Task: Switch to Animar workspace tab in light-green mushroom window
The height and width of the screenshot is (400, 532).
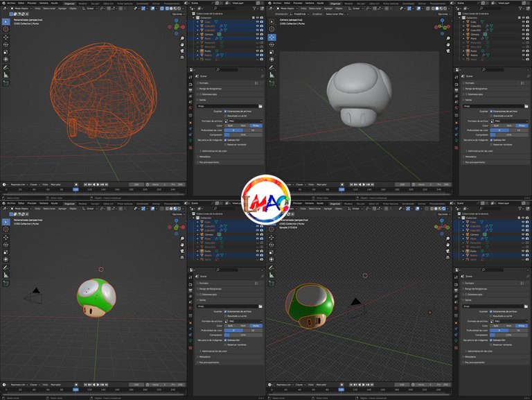Action: click(x=156, y=204)
